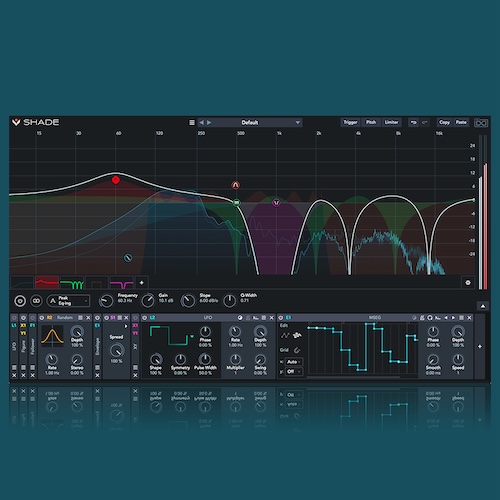Image resolution: width=500 pixels, height=500 pixels.
Task: Collapse the modulator panel with up arrow
Action: (483, 306)
